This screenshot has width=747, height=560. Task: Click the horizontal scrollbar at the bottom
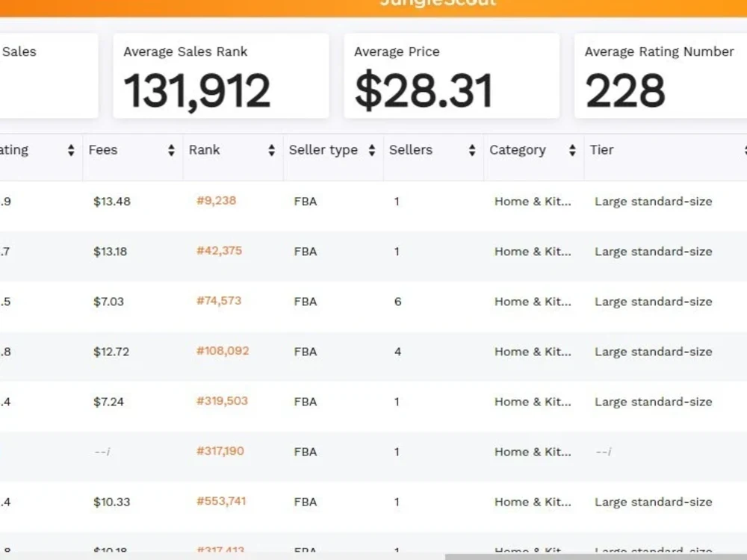coord(596,557)
